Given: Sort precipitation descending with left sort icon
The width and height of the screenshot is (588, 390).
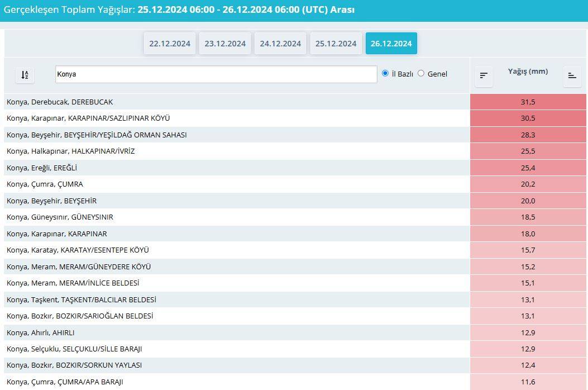Looking at the screenshot, I should click(x=484, y=75).
